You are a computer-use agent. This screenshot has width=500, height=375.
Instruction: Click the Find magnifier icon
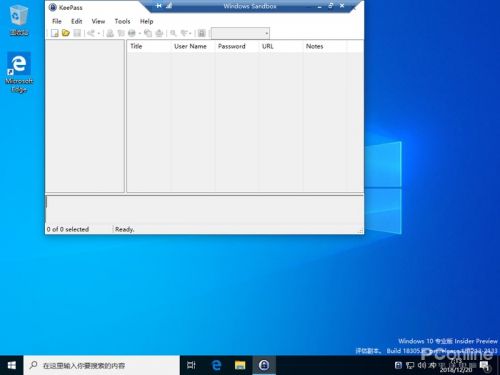coord(173,33)
